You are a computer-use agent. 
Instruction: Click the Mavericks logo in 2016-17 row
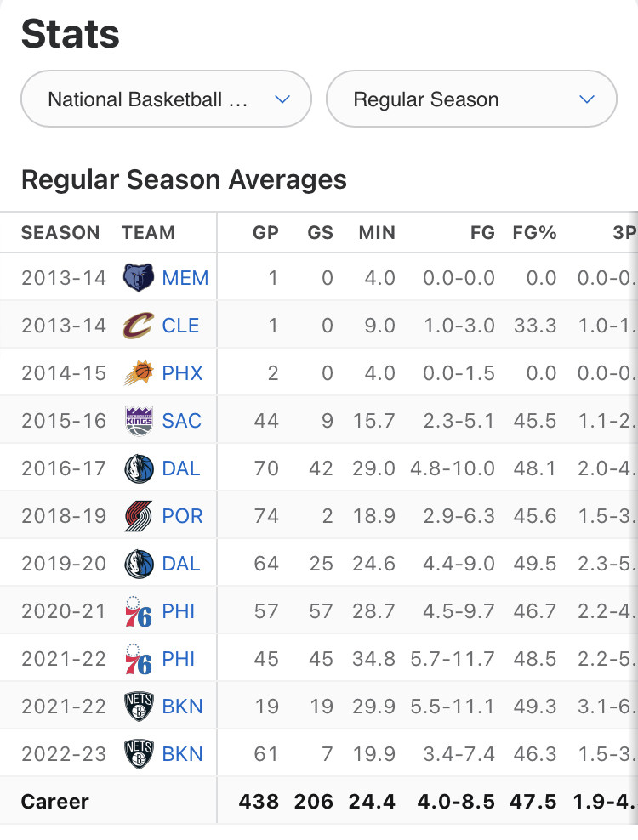pos(139,468)
